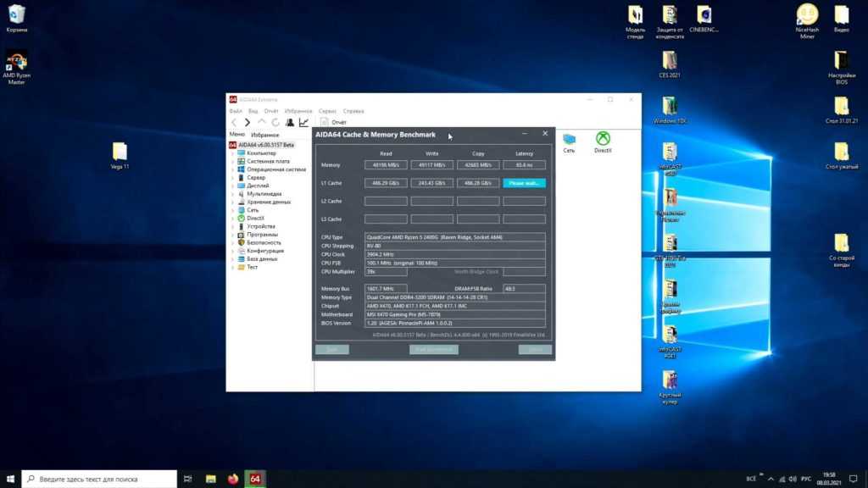Click the user profile icon in AIDA64 toolbar

289,123
